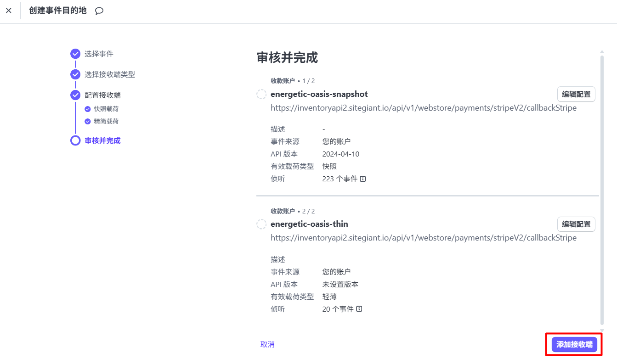This screenshot has width=617, height=364.
Task: Click the checkmark icon for 选择事件 step
Action: click(x=75, y=54)
